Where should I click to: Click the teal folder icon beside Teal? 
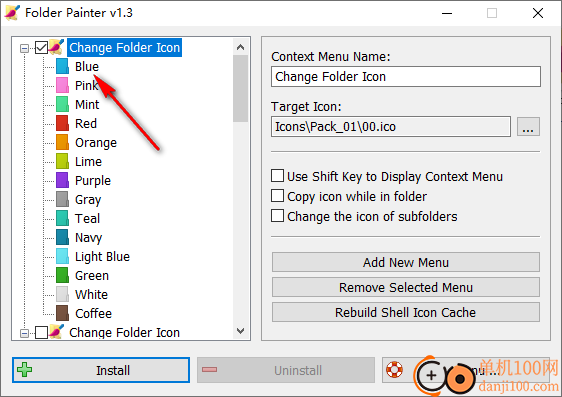tap(62, 218)
